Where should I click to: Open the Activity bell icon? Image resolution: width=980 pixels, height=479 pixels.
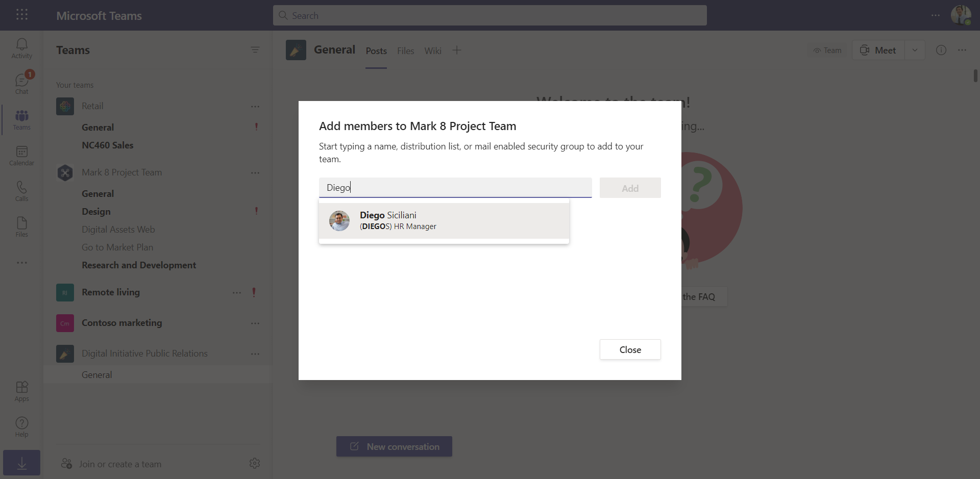tap(21, 48)
